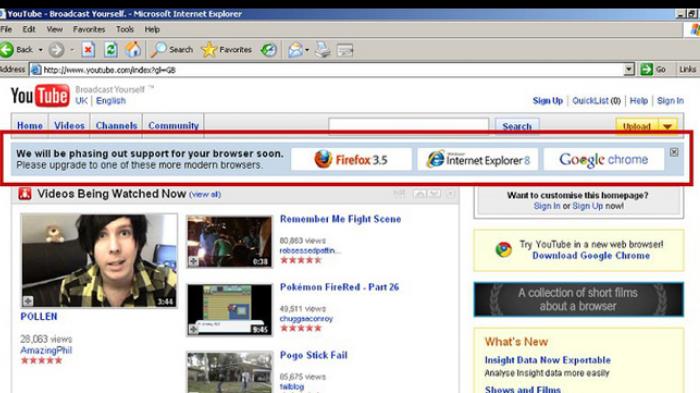Choose the Firefox 3.5 browser option
700x393 pixels.
point(351,159)
